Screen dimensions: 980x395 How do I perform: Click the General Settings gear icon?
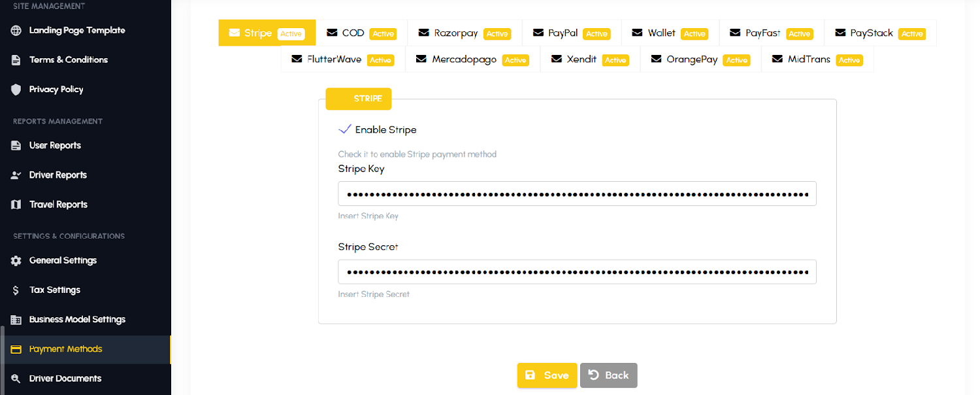[16, 261]
